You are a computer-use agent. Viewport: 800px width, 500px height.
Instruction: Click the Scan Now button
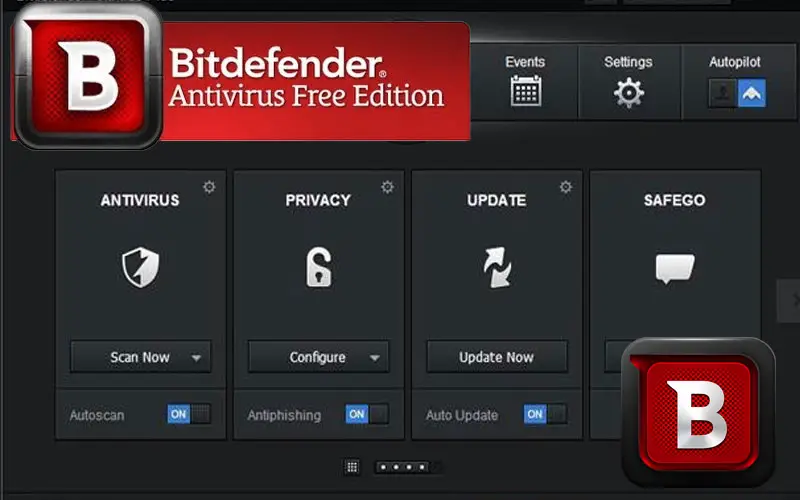pos(140,357)
